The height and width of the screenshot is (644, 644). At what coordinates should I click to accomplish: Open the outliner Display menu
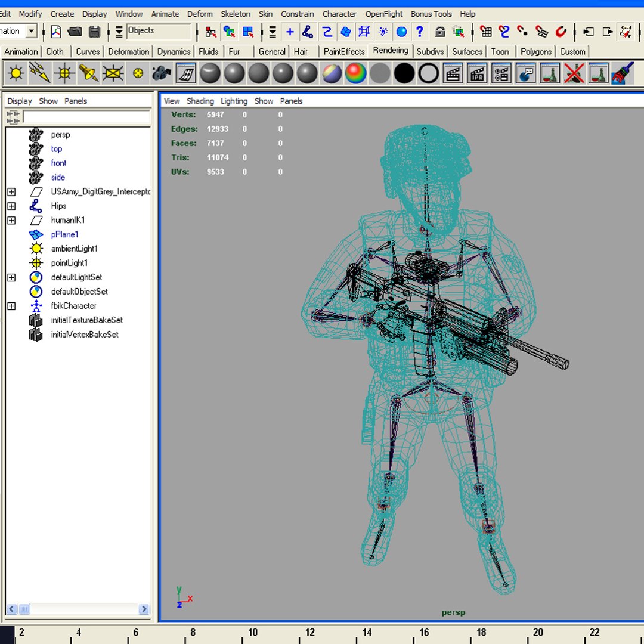[19, 101]
